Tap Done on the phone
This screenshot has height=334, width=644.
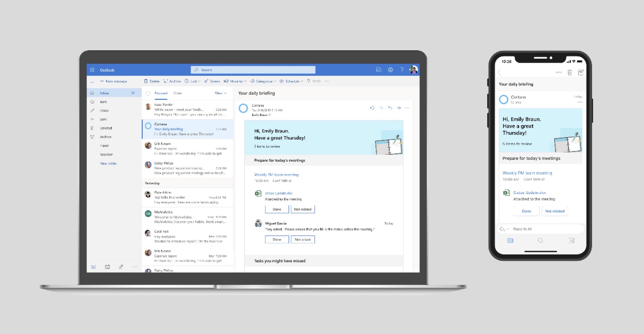526,211
